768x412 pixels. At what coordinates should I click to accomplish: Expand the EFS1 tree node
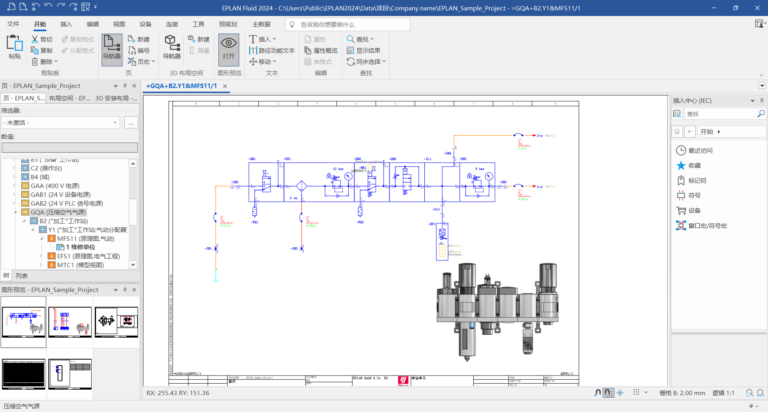(x=41, y=256)
